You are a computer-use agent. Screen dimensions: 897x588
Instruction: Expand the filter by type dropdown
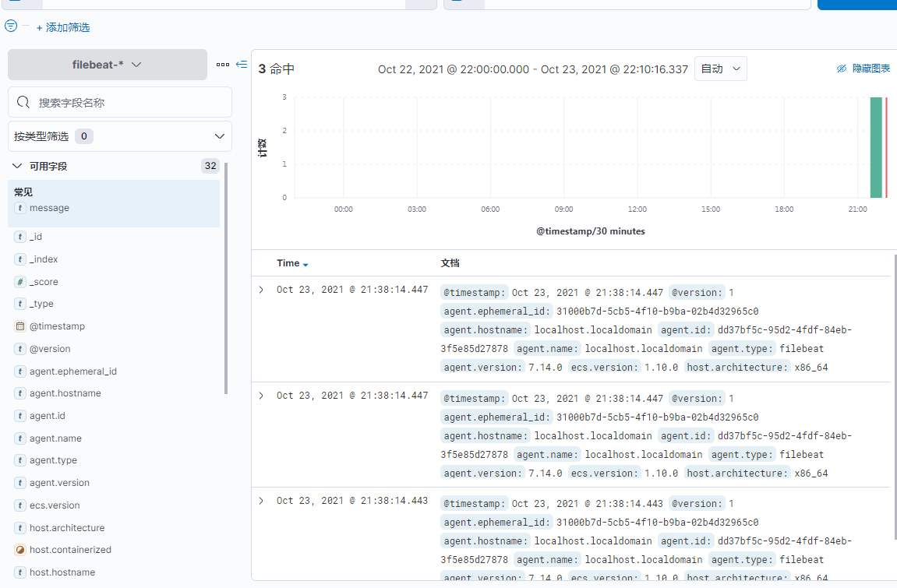pyautogui.click(x=120, y=136)
